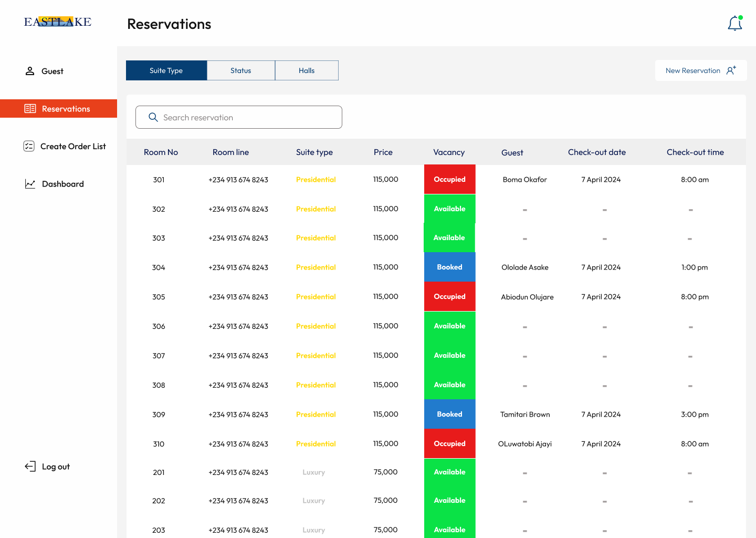
Task: Switch to the Halls tab
Action: pyautogui.click(x=307, y=70)
